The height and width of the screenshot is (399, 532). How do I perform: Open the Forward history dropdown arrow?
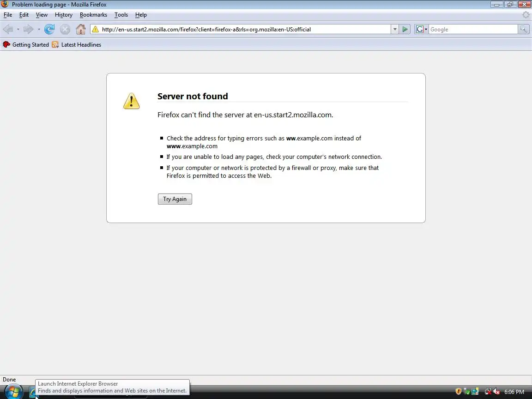pos(39,30)
